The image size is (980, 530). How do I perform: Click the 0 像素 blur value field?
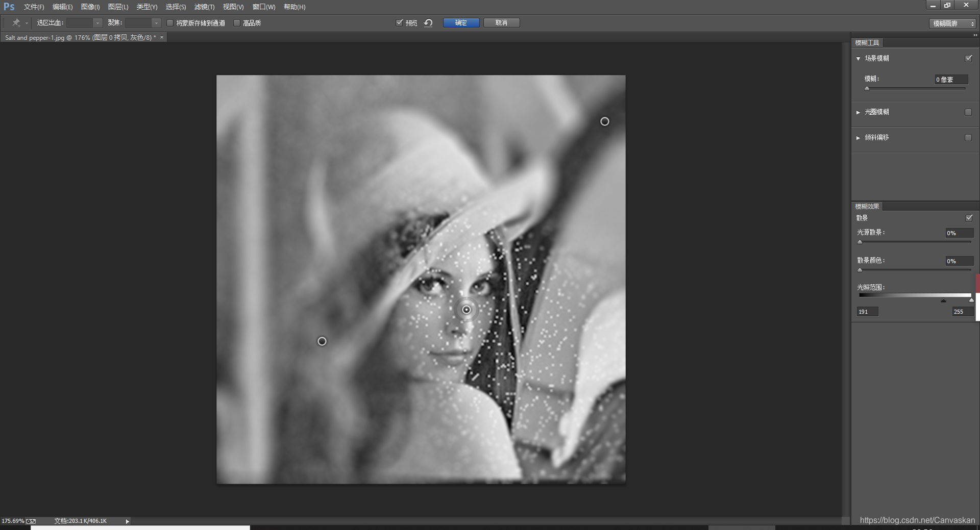951,80
